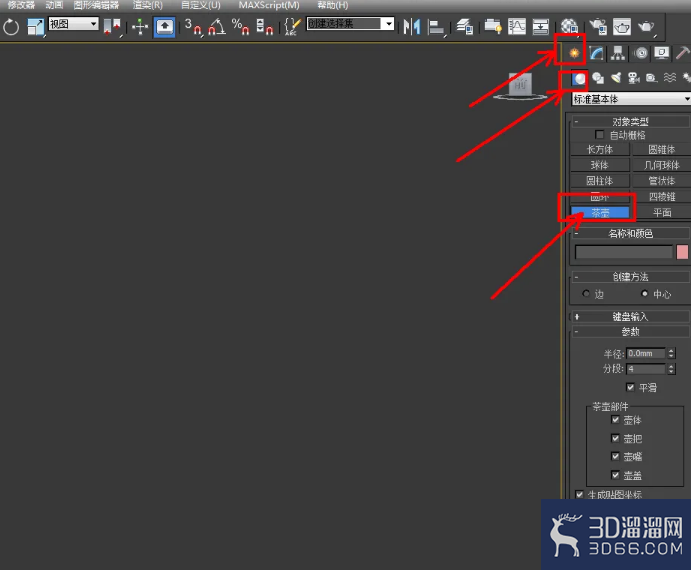Image resolution: width=691 pixels, height=570 pixels.
Task: Click the Align tool icon
Action: [436, 27]
